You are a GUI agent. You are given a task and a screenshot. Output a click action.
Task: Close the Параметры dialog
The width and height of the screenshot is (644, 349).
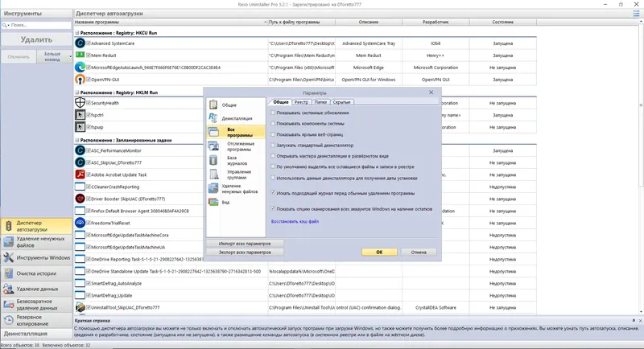[x=431, y=92]
